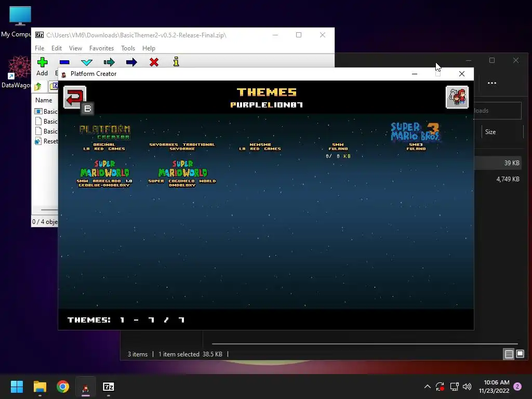532x399 pixels.
Task: Select the Super Mario Bros 3 theme
Action: (x=416, y=137)
